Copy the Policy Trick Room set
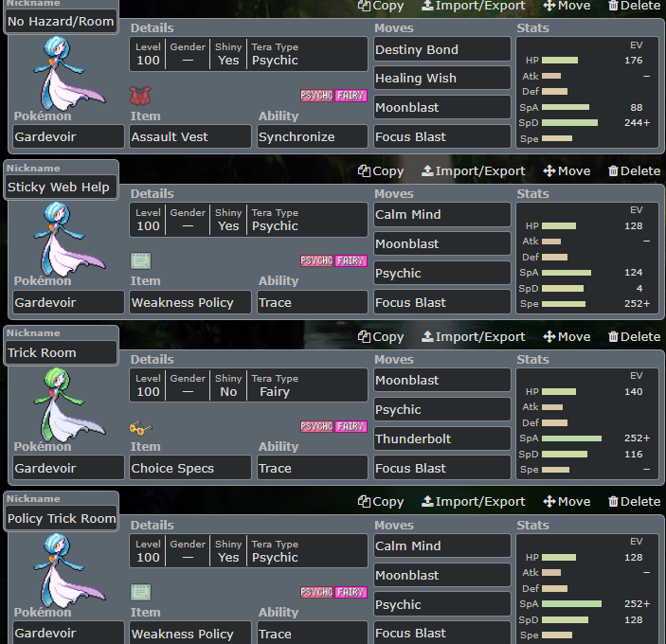Viewport: 666px width, 644px height. tap(381, 501)
